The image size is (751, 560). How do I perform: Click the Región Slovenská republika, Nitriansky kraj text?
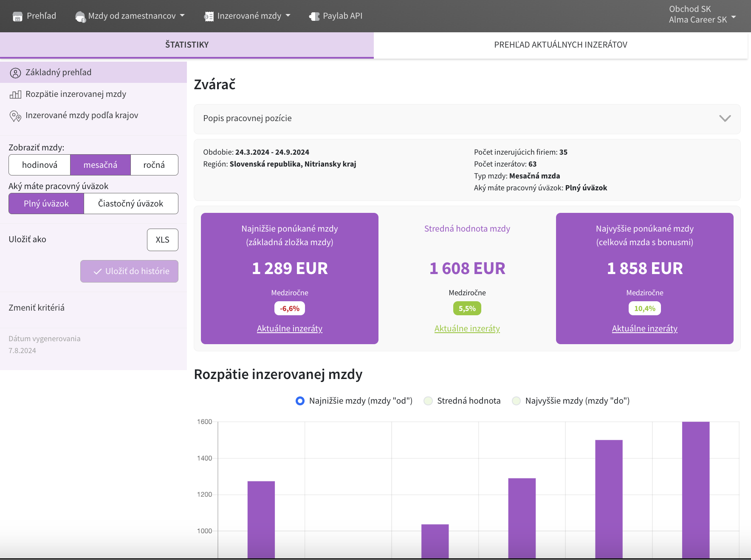click(280, 164)
